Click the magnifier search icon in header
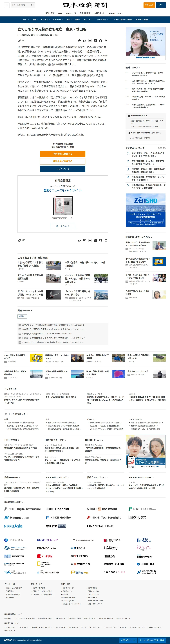The image size is (170, 644). (32, 5)
